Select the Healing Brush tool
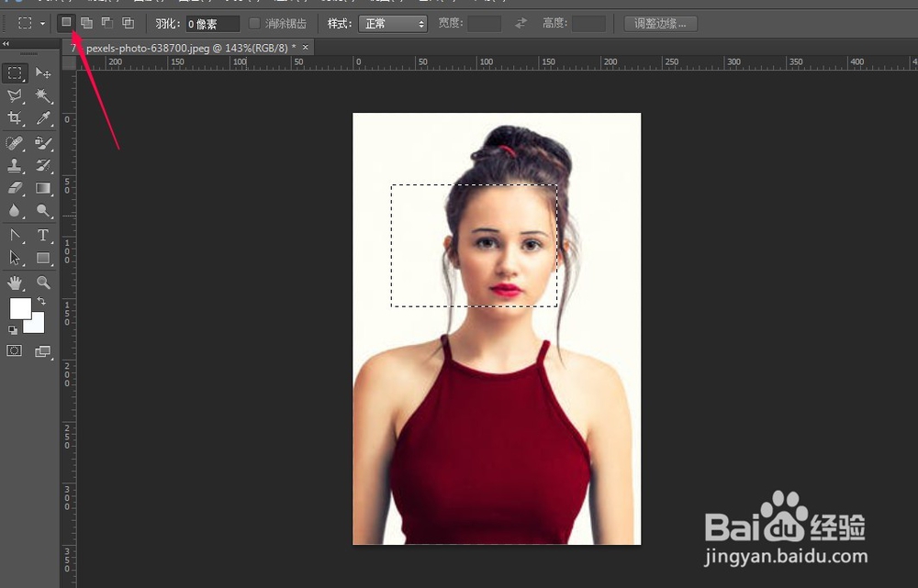The width and height of the screenshot is (918, 588). point(15,143)
